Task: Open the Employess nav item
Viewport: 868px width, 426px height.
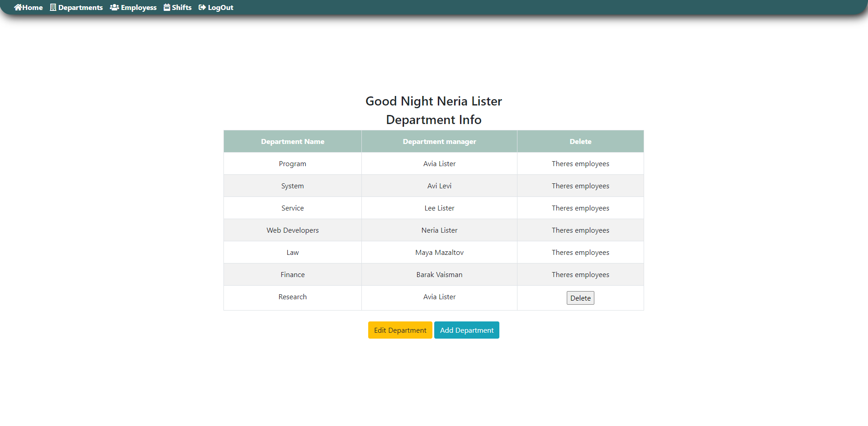Action: [133, 7]
